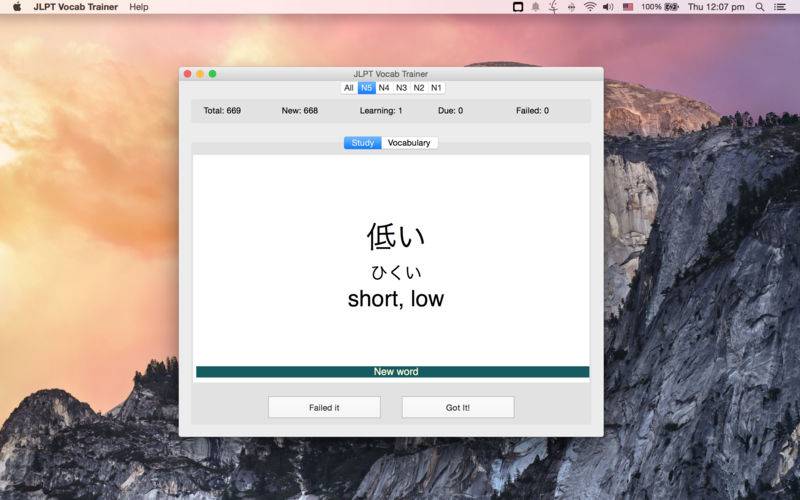Viewport: 800px width, 500px height.
Task: Click the JLPT Vocab Trainer window title
Action: coord(391,74)
